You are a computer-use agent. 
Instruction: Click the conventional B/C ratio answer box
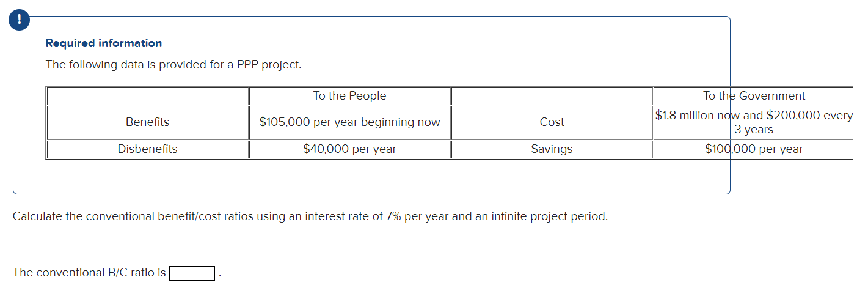point(192,273)
